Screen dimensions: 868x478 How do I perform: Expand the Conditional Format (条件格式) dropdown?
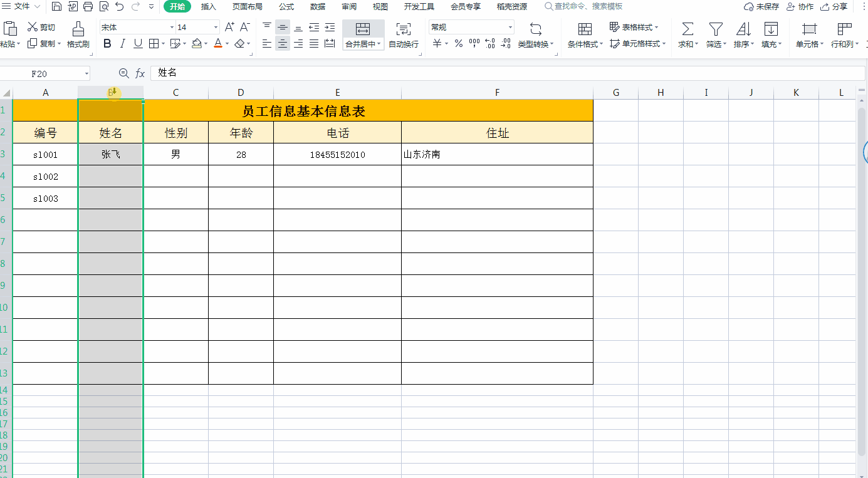coord(602,44)
